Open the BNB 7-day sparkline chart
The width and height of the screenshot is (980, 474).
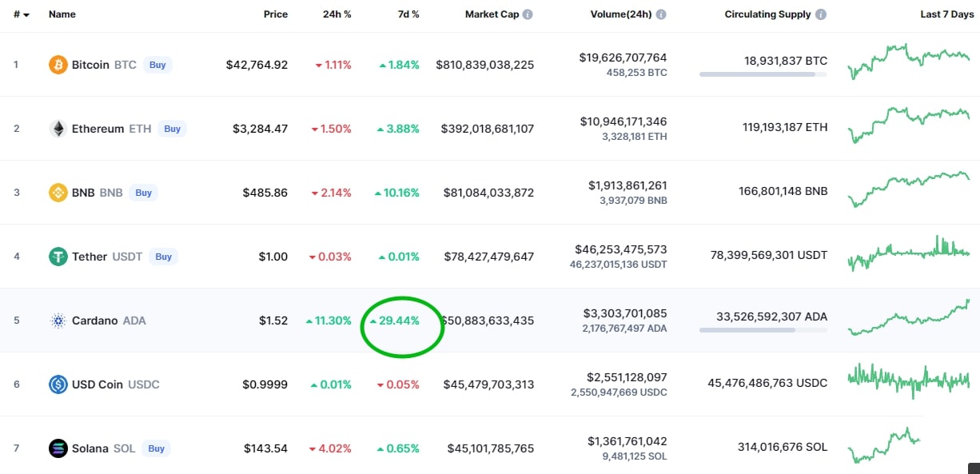tap(909, 189)
